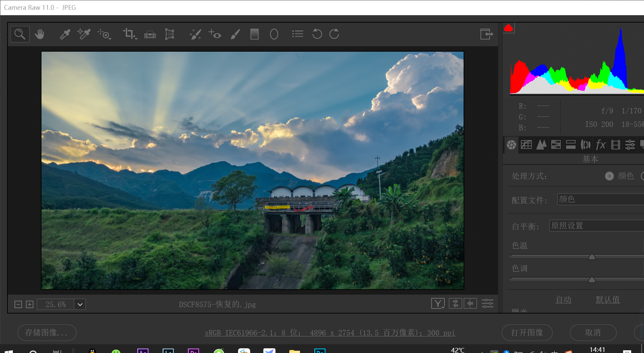Select the Zoom tool

20,34
